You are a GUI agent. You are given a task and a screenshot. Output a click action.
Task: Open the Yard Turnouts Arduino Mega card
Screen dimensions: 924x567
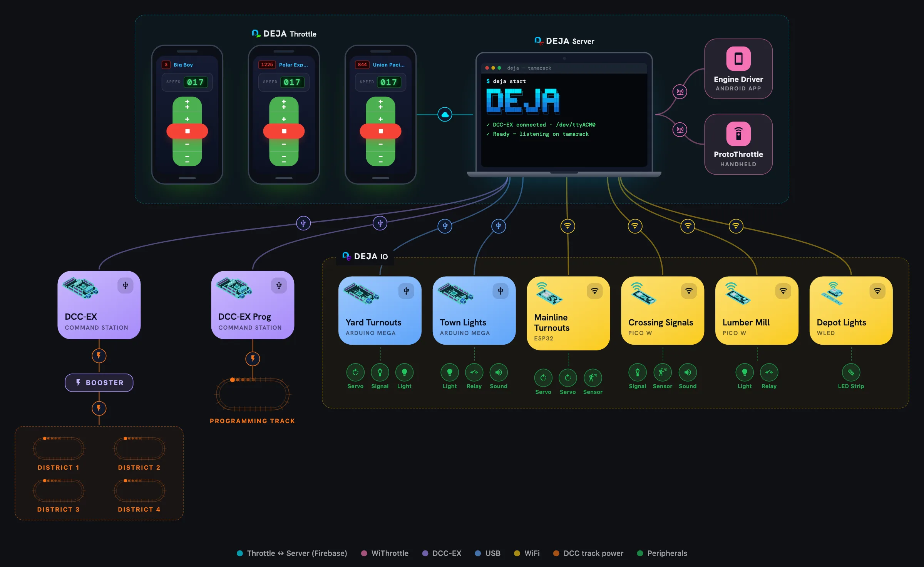380,310
